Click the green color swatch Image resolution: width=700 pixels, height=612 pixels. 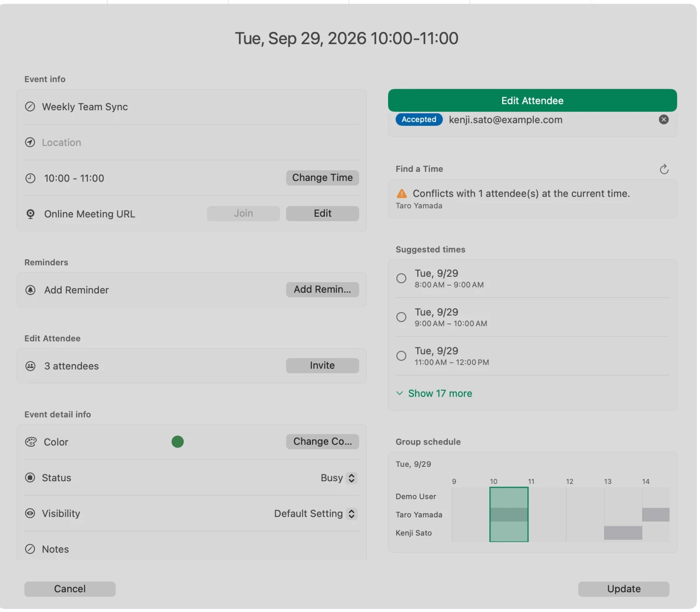(178, 442)
